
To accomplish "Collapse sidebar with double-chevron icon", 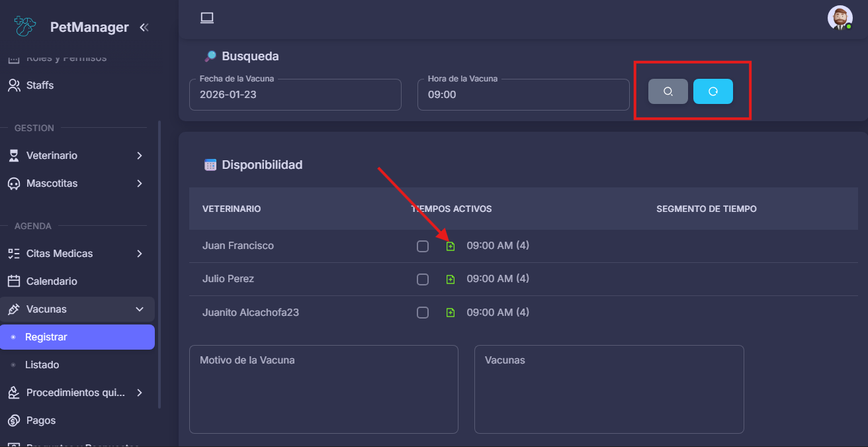I will point(144,27).
